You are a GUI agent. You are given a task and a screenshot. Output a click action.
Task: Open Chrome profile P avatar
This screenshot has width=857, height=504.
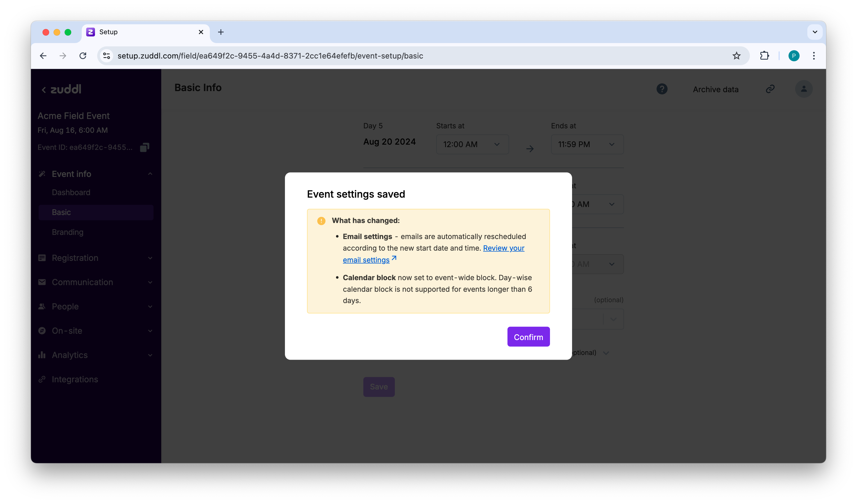(x=793, y=56)
